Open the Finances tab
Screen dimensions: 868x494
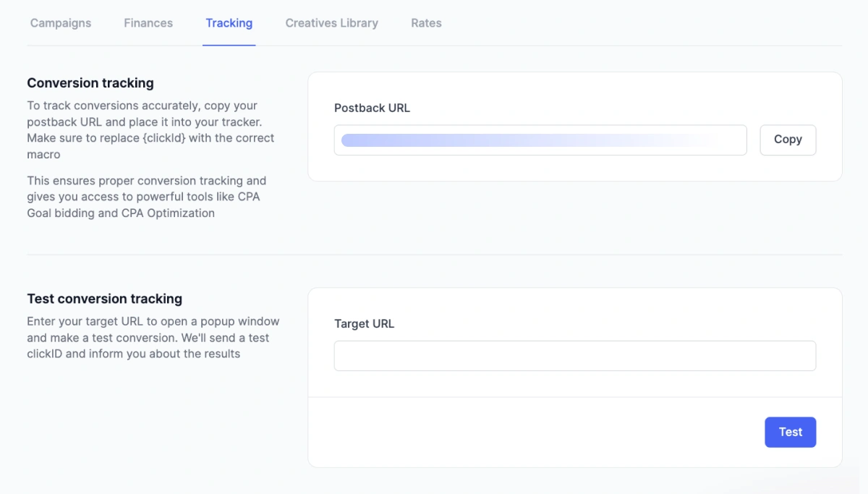click(148, 22)
